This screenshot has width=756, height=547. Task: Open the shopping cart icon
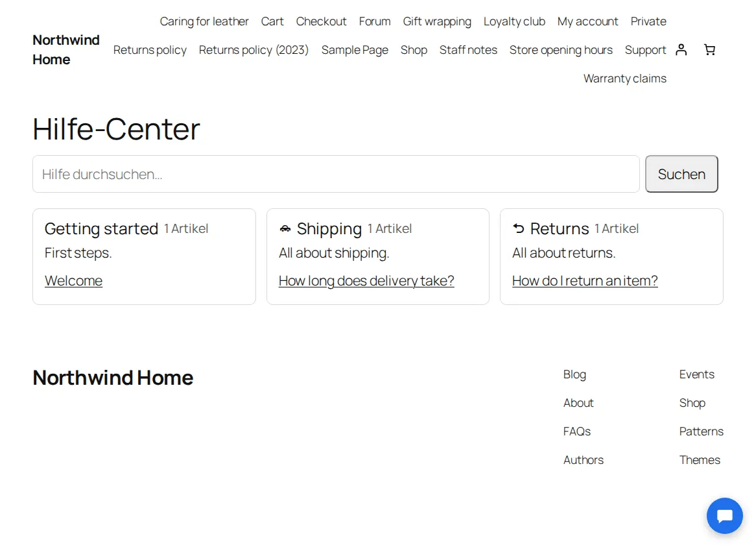[709, 50]
